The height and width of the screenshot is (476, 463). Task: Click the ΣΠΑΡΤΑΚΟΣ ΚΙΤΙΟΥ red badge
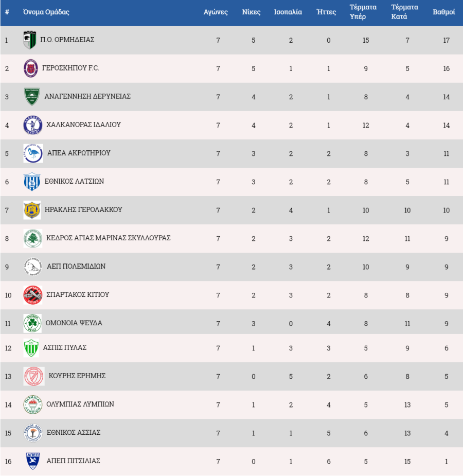pos(33,295)
